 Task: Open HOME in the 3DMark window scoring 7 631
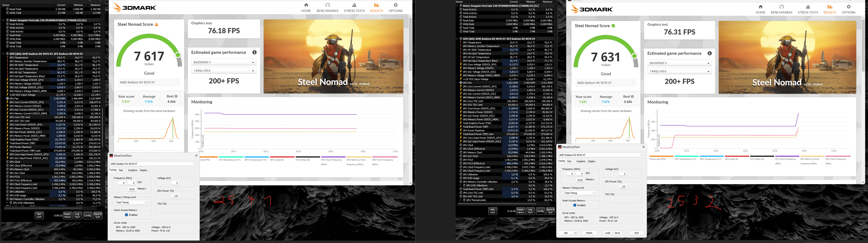pyautogui.click(x=760, y=9)
